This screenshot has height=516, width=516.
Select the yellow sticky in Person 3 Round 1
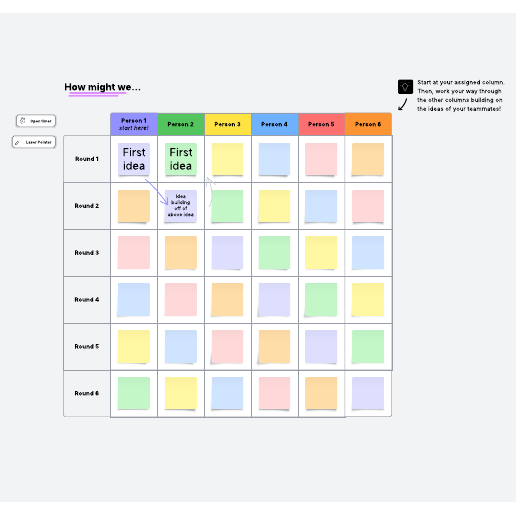pos(228,159)
